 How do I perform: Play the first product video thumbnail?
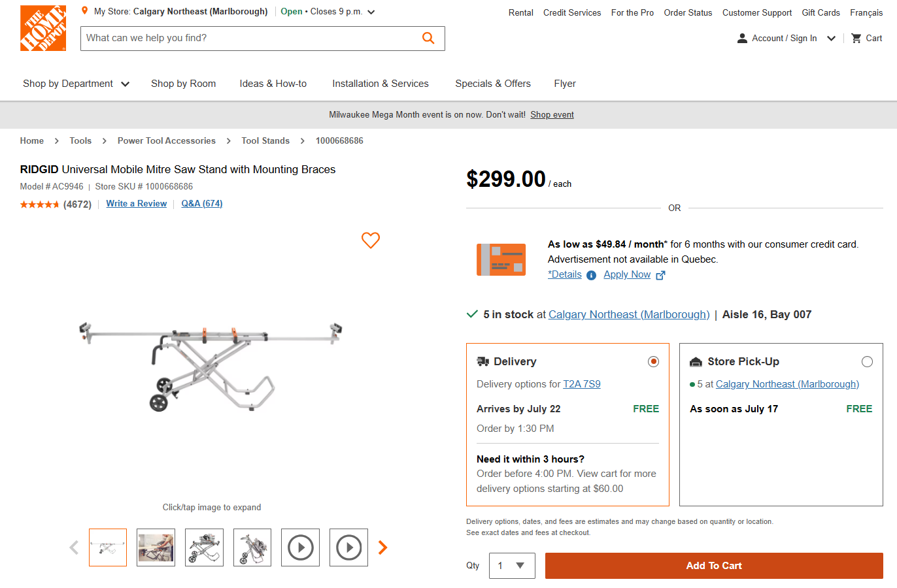pos(301,547)
